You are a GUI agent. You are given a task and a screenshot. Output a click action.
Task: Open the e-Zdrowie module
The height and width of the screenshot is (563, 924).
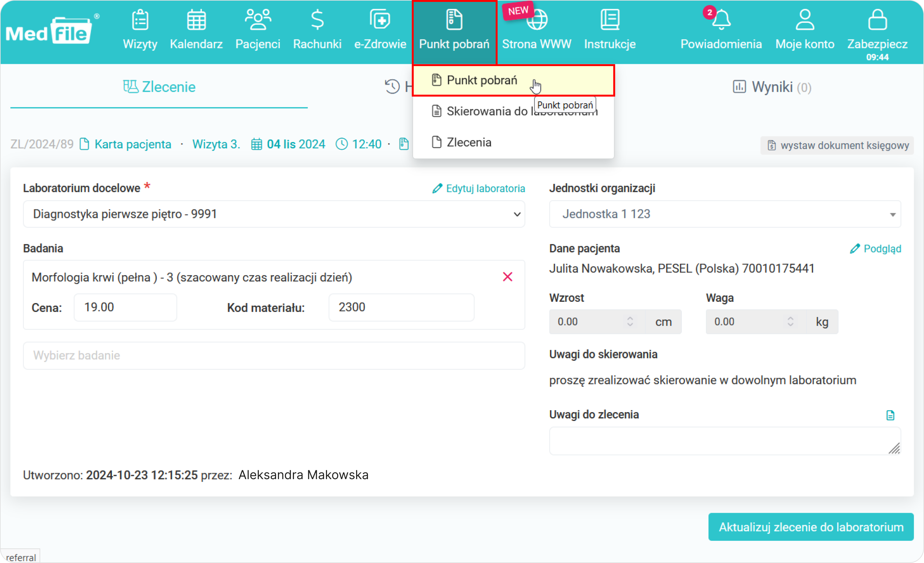pyautogui.click(x=380, y=30)
